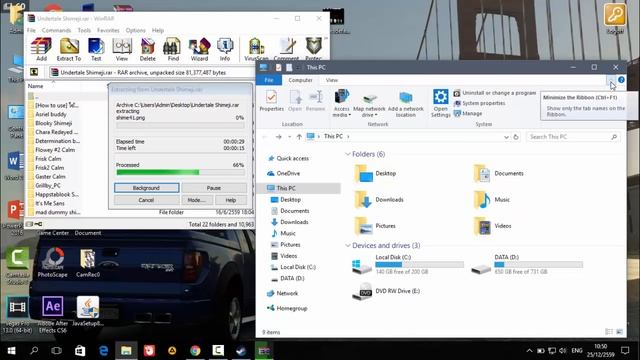640x360 pixels.
Task: Select the DATA (D:) drive tile
Action: point(527,265)
